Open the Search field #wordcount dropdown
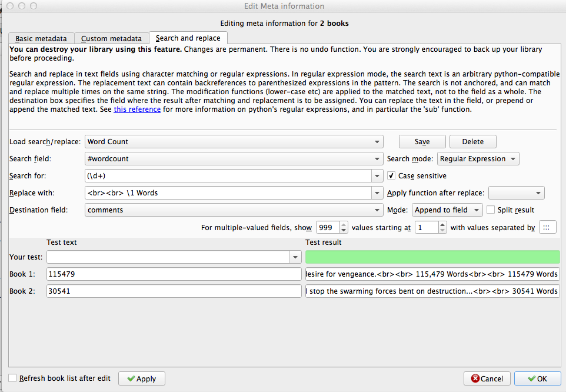The image size is (566, 392). click(234, 159)
